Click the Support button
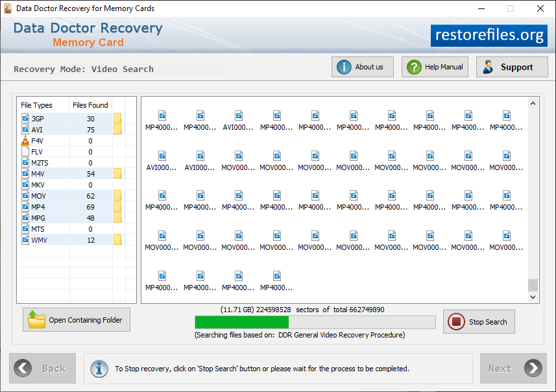 (x=512, y=67)
